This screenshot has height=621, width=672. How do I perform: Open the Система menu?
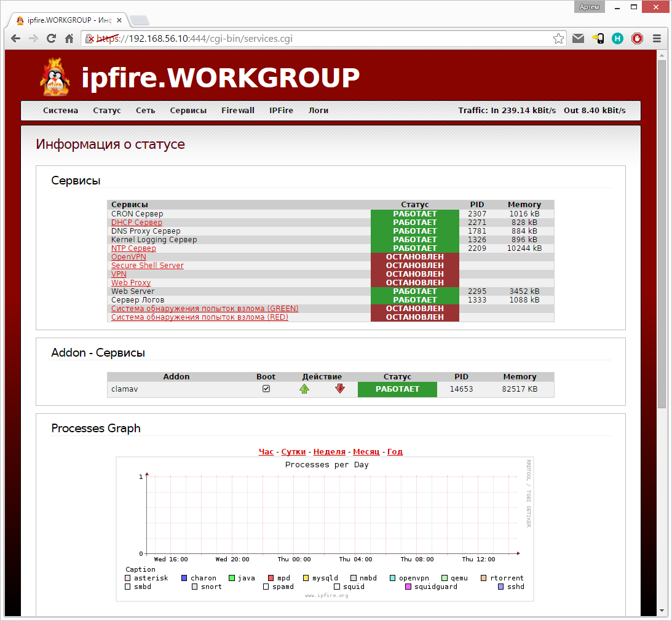60,110
